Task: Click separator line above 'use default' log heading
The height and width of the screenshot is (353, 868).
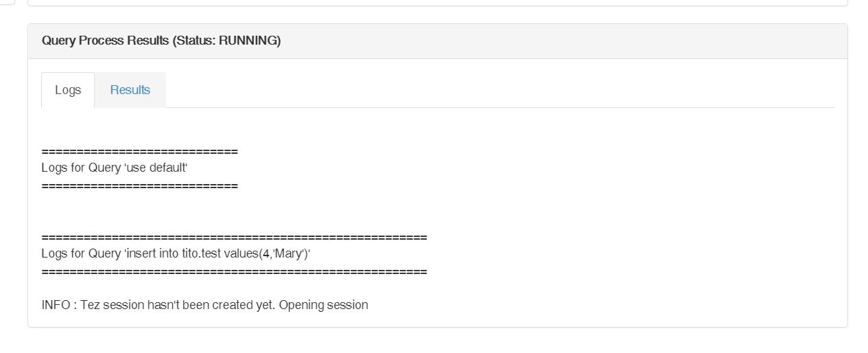Action: pos(139,151)
